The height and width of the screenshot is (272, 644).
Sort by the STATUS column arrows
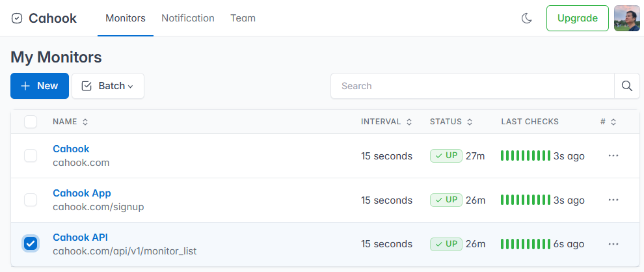click(x=470, y=122)
